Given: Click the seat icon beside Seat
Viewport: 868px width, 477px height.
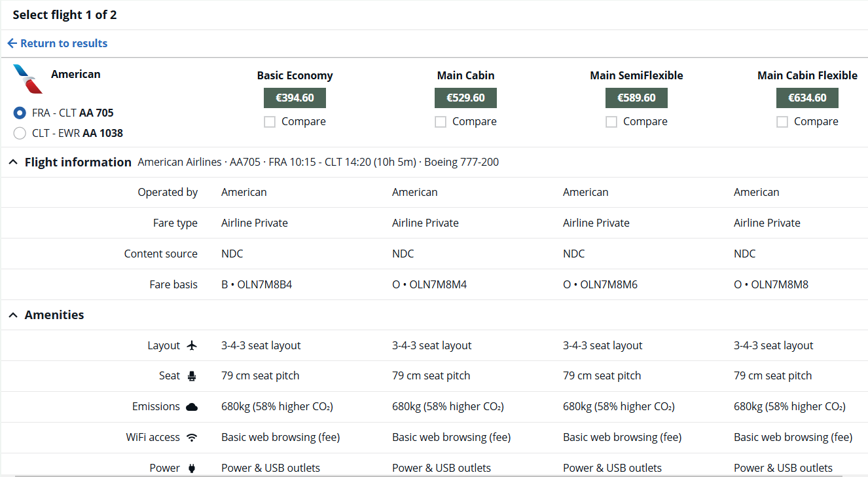Looking at the screenshot, I should pos(192,376).
